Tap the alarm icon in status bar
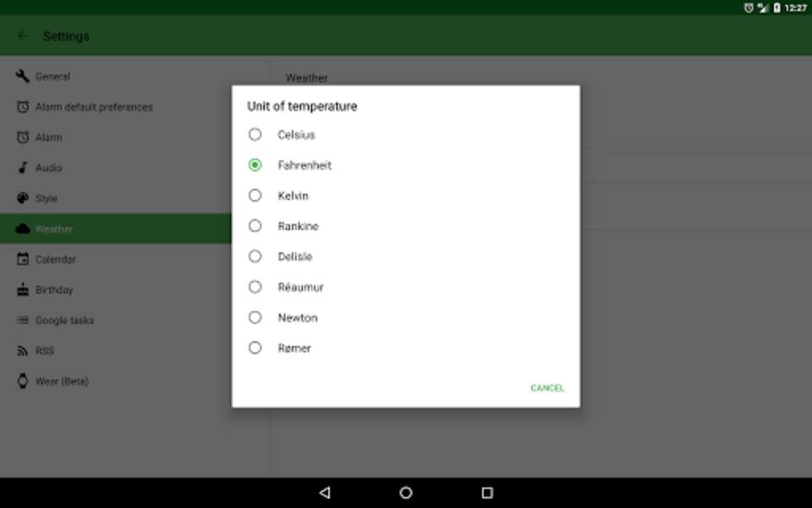The height and width of the screenshot is (508, 812). coord(749,8)
